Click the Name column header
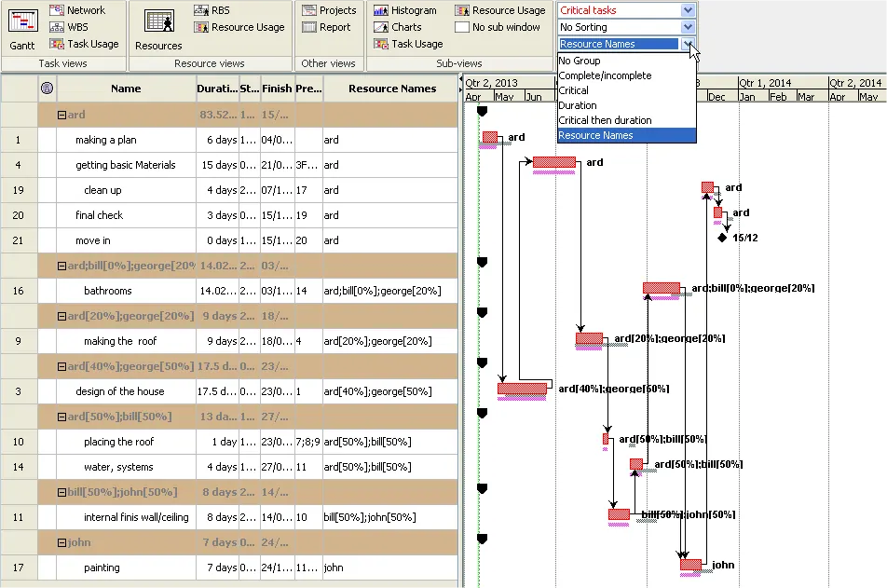This screenshot has height=588, width=887. point(126,89)
